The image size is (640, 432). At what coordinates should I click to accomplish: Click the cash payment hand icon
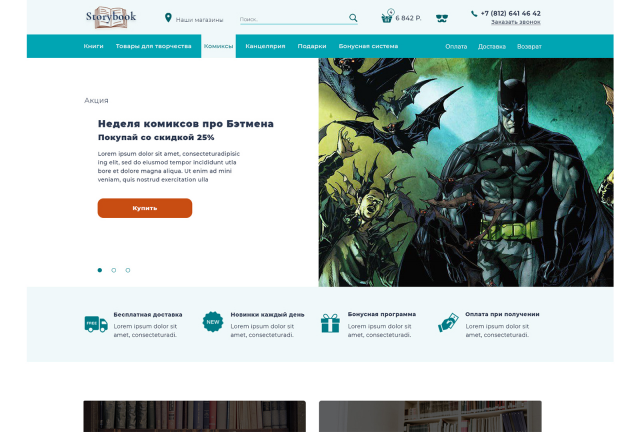click(448, 323)
